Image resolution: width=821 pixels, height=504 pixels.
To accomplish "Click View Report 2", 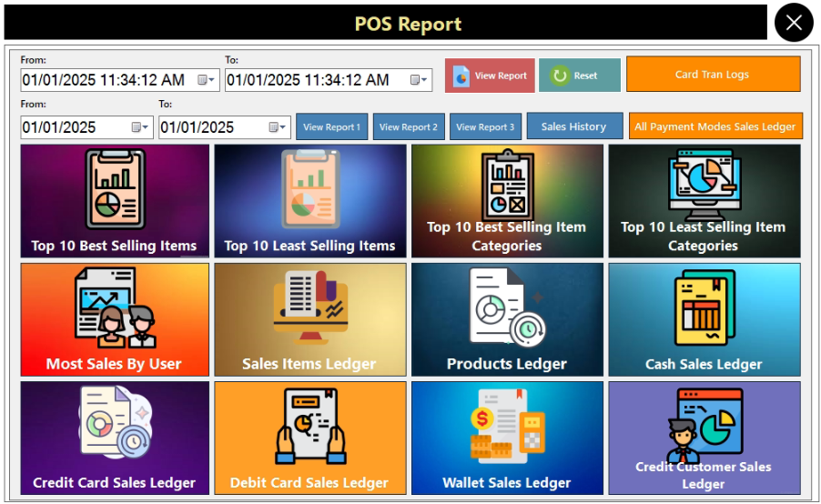I will pos(409,126).
